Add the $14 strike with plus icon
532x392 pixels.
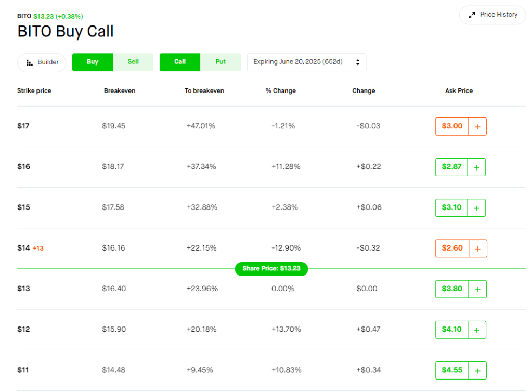click(x=477, y=249)
